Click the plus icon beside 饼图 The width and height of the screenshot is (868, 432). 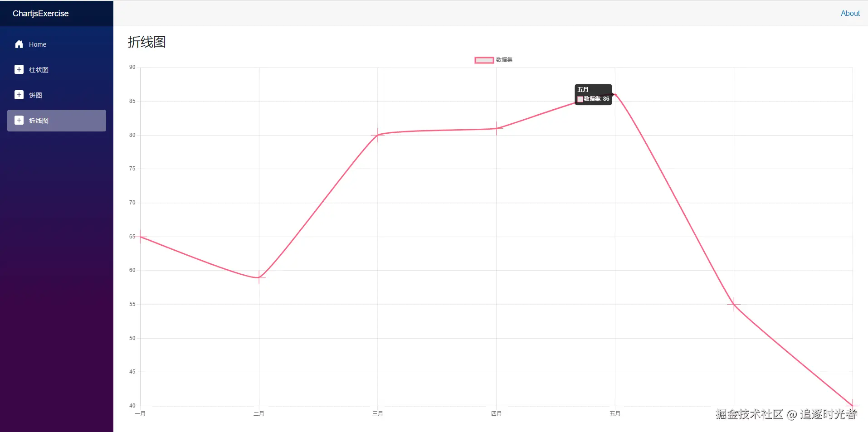(x=19, y=95)
